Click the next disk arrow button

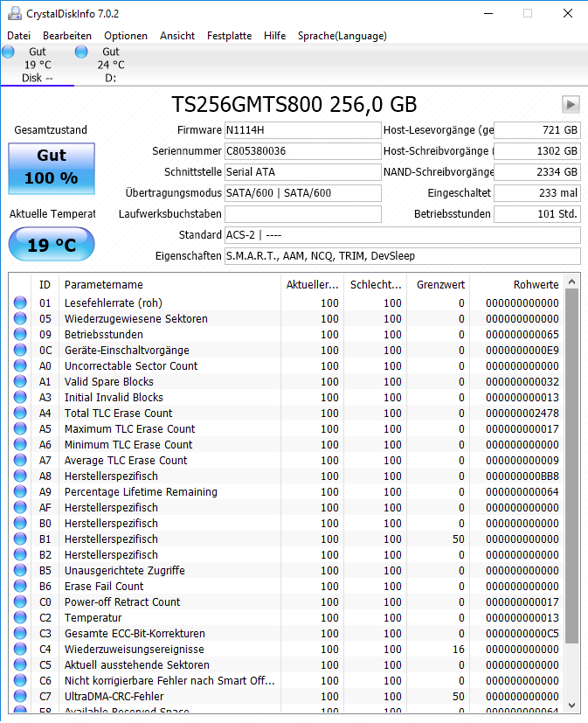(571, 104)
